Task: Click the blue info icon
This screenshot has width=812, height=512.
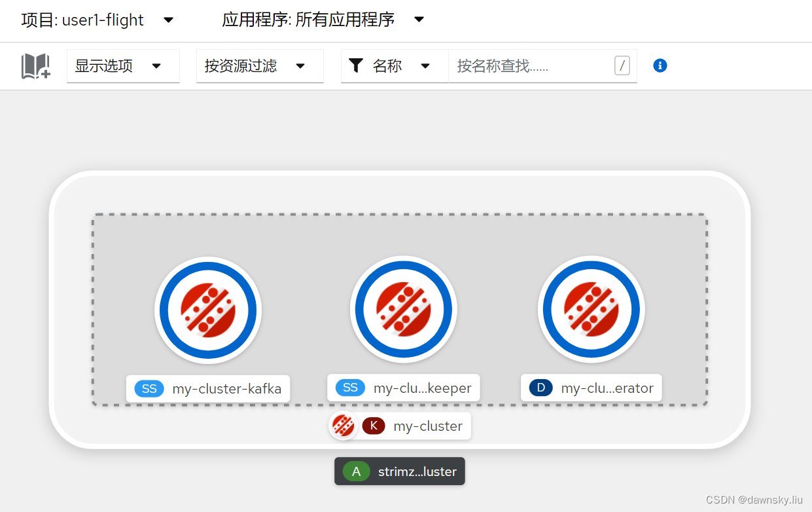Action: (660, 65)
